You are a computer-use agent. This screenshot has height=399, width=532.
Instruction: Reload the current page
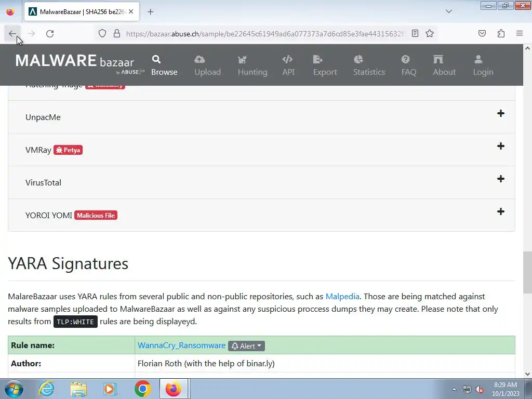coord(50,34)
